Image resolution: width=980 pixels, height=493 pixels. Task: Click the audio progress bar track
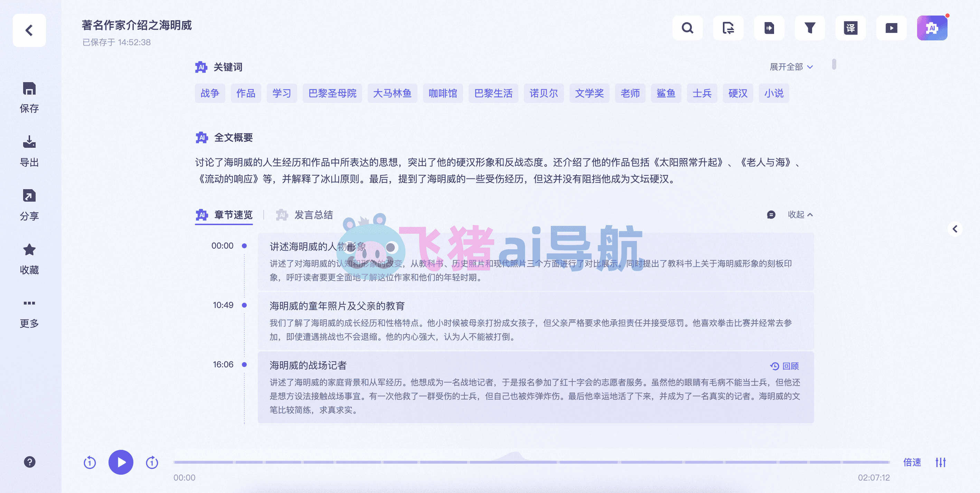pyautogui.click(x=531, y=462)
